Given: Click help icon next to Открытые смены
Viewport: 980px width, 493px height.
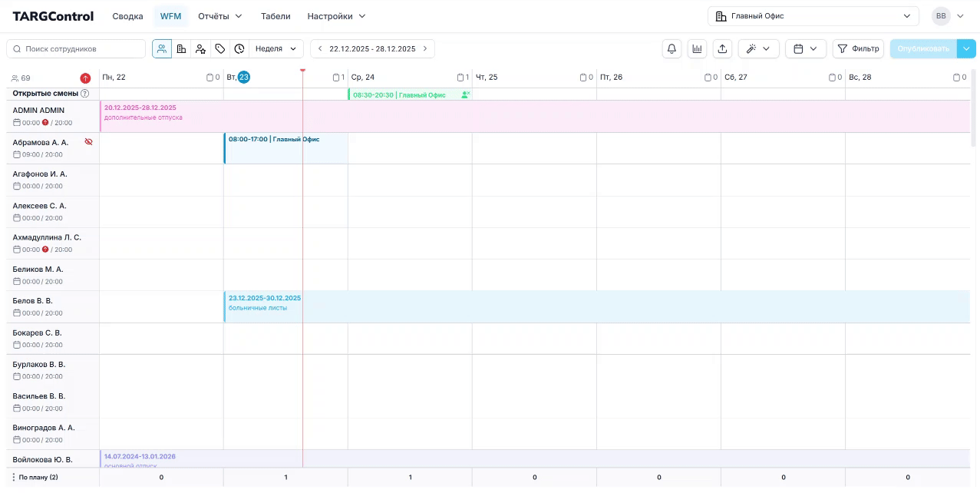Looking at the screenshot, I should tap(85, 94).
